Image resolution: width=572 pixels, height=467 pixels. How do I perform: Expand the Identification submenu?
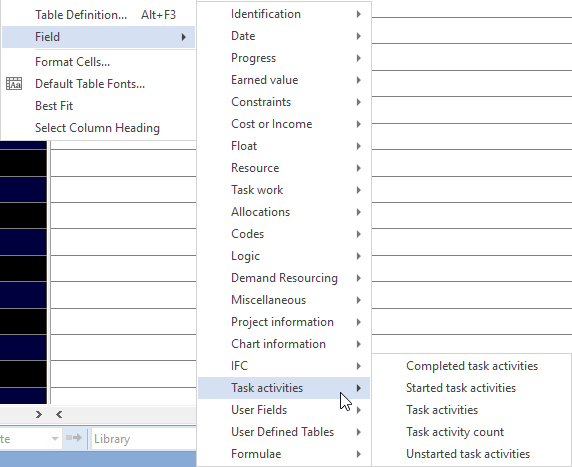coord(284,14)
